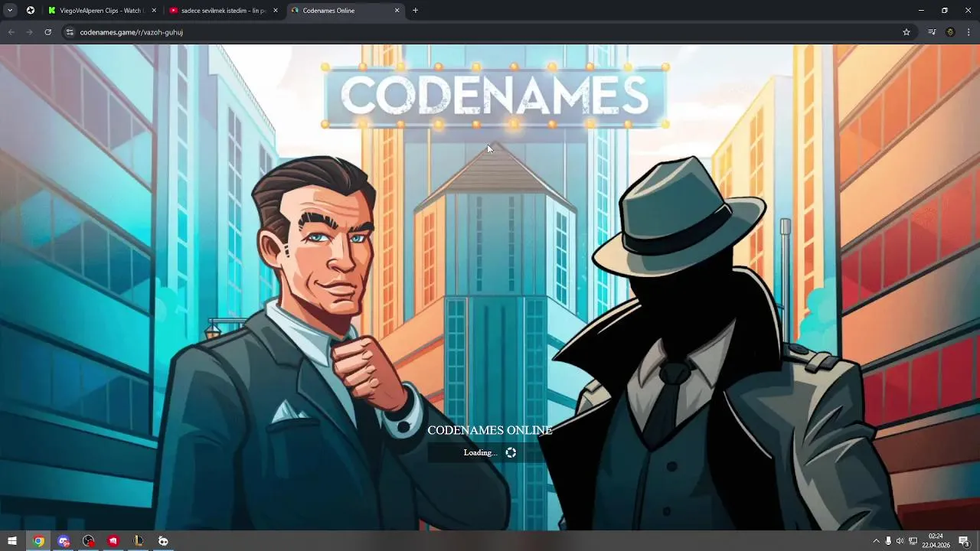
Task: Close the Chrome window
Action: pyautogui.click(x=969, y=11)
